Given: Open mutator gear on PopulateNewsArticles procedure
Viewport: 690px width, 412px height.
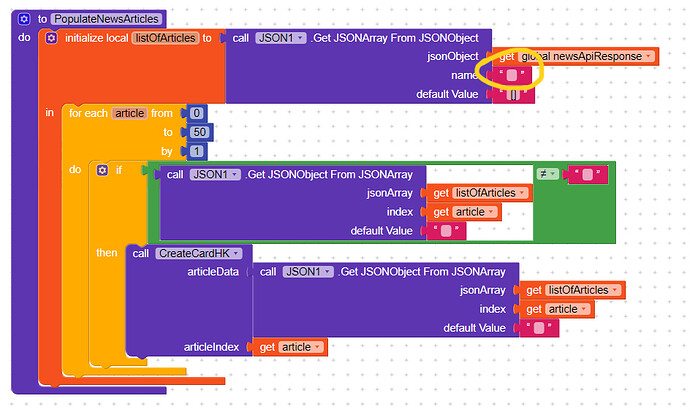Looking at the screenshot, I should point(24,19).
